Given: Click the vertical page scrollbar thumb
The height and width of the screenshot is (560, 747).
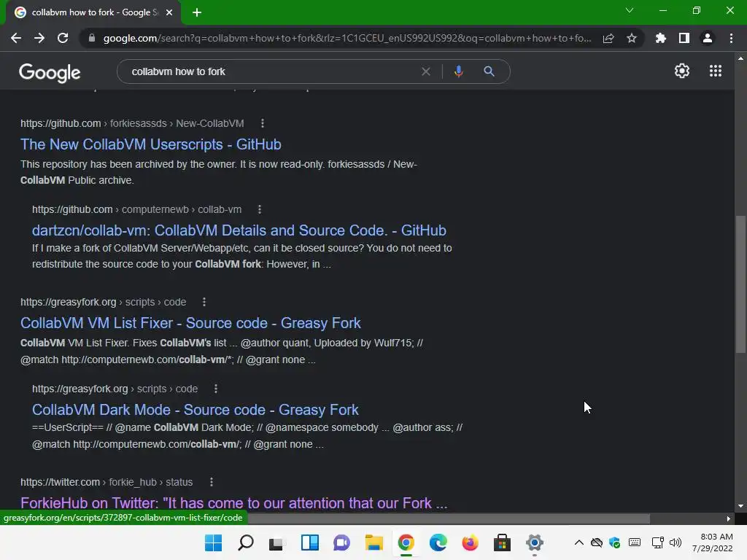Looking at the screenshot, I should [x=740, y=284].
